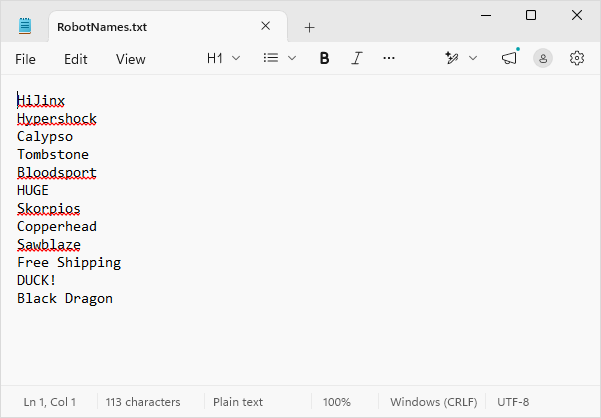The width and height of the screenshot is (601, 418).
Task: Open the View menu
Action: click(x=131, y=59)
